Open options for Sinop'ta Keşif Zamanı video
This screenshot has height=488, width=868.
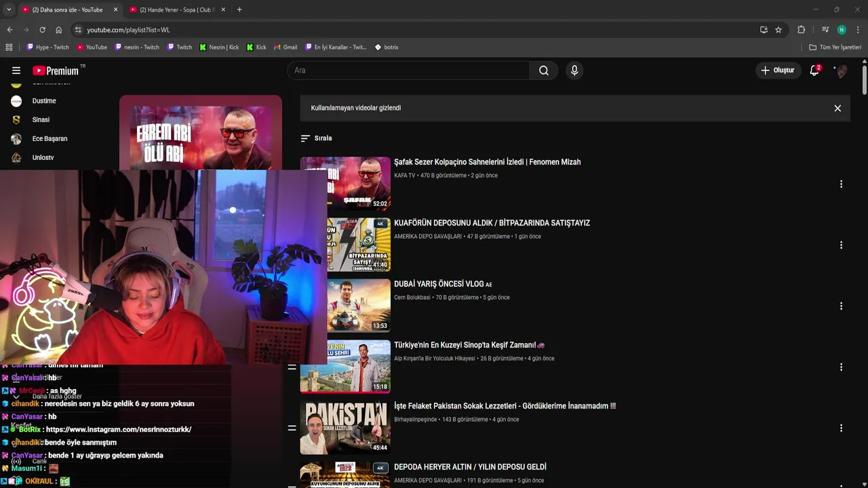(841, 367)
